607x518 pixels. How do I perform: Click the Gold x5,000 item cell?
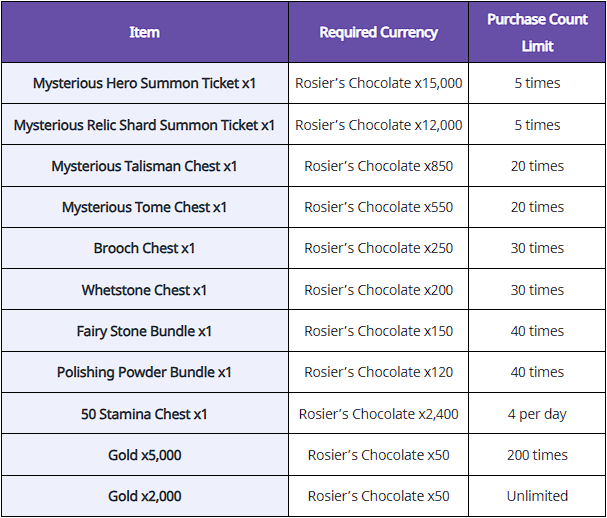145,455
